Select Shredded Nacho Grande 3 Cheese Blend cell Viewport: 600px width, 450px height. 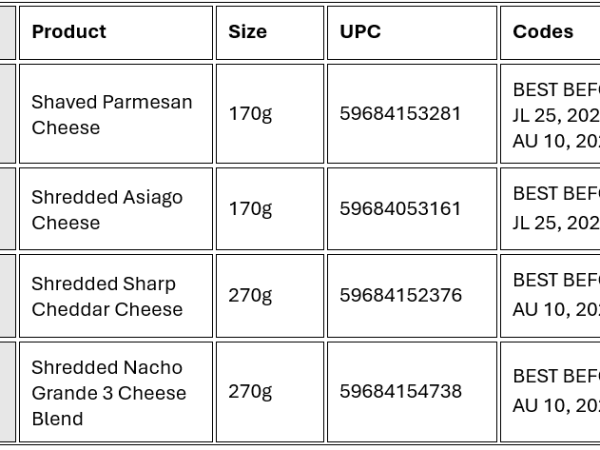[x=109, y=392]
